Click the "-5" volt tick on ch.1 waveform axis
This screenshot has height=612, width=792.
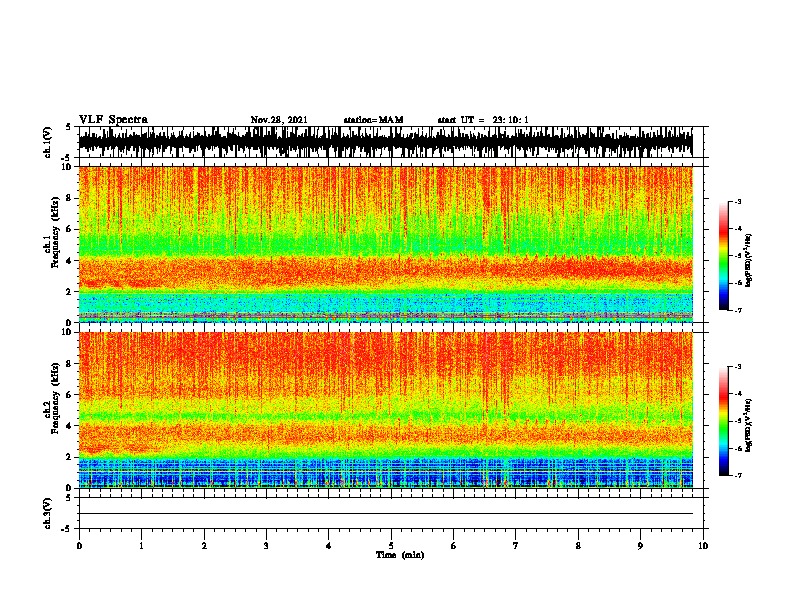coord(67,158)
